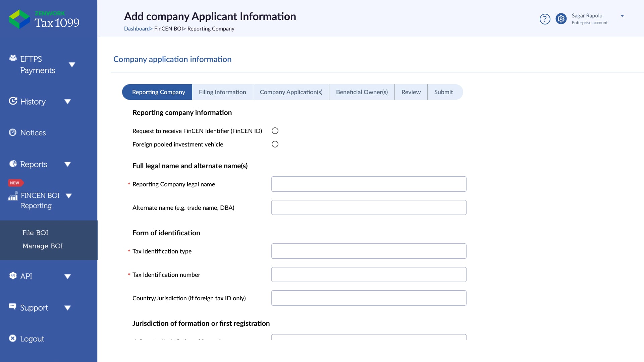Click the red NEW badge
The width and height of the screenshot is (644, 362).
pyautogui.click(x=15, y=183)
